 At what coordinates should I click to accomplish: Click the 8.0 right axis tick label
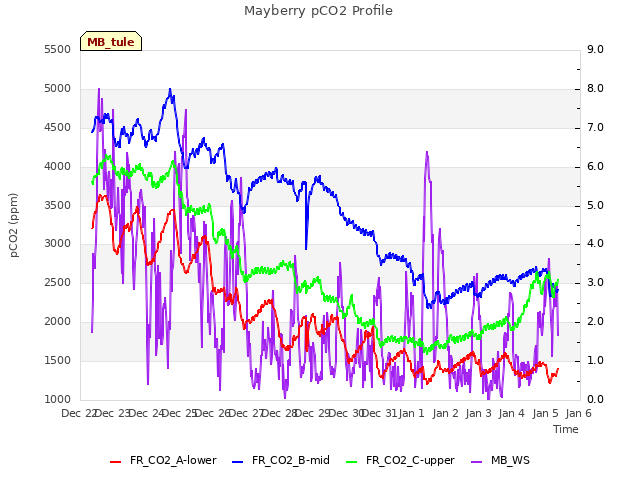pyautogui.click(x=595, y=89)
